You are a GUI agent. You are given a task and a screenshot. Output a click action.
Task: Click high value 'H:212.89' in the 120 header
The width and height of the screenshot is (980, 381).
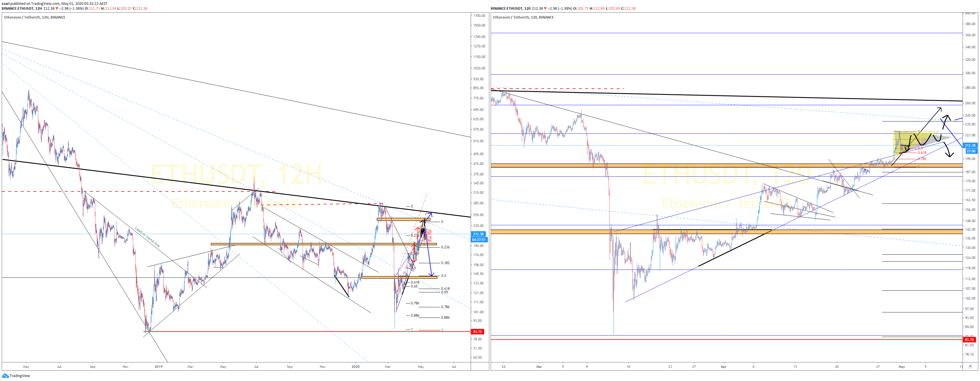click(597, 8)
